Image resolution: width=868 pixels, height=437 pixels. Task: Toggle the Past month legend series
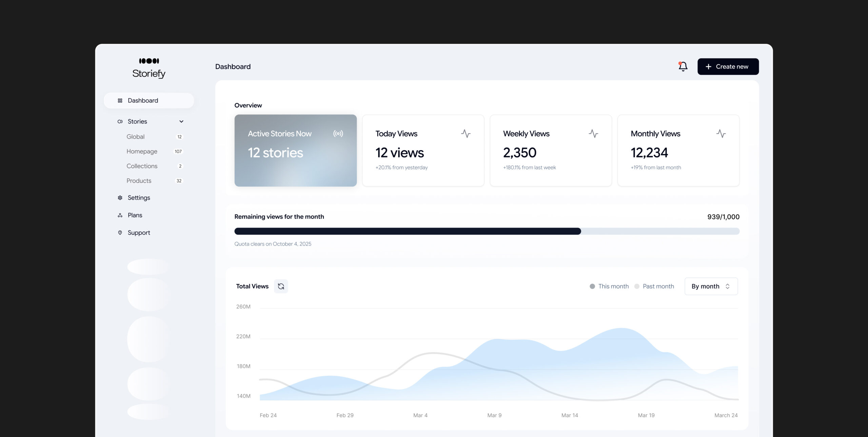click(654, 286)
